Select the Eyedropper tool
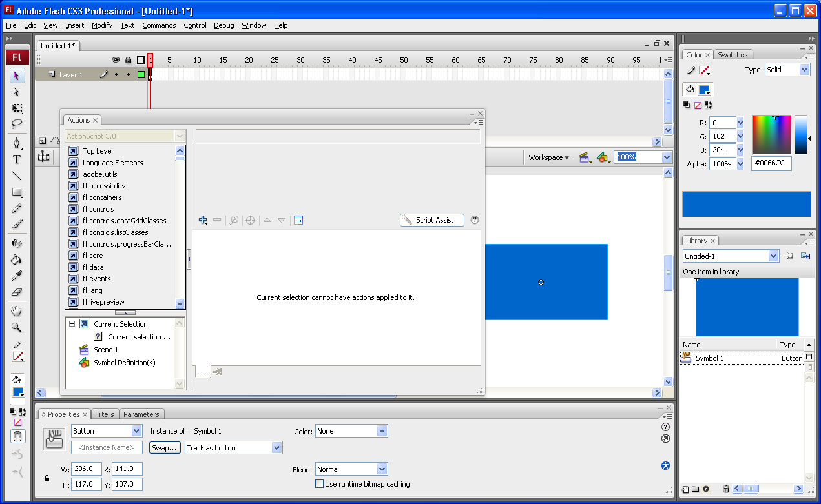821x504 pixels. tap(17, 276)
